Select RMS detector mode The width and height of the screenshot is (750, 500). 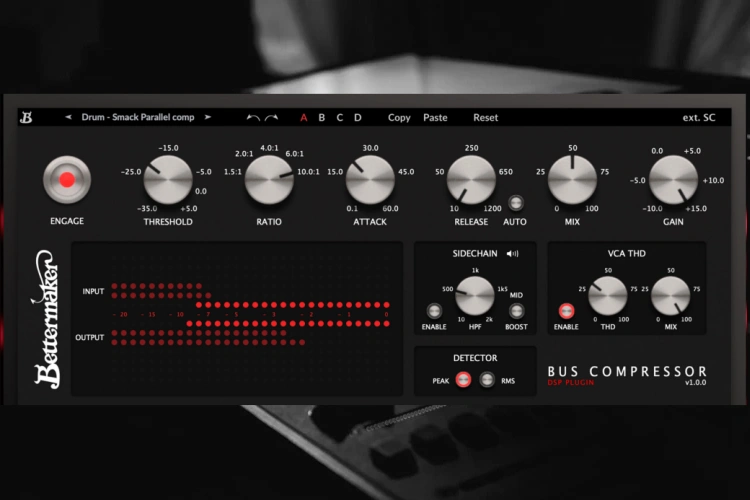pos(487,380)
